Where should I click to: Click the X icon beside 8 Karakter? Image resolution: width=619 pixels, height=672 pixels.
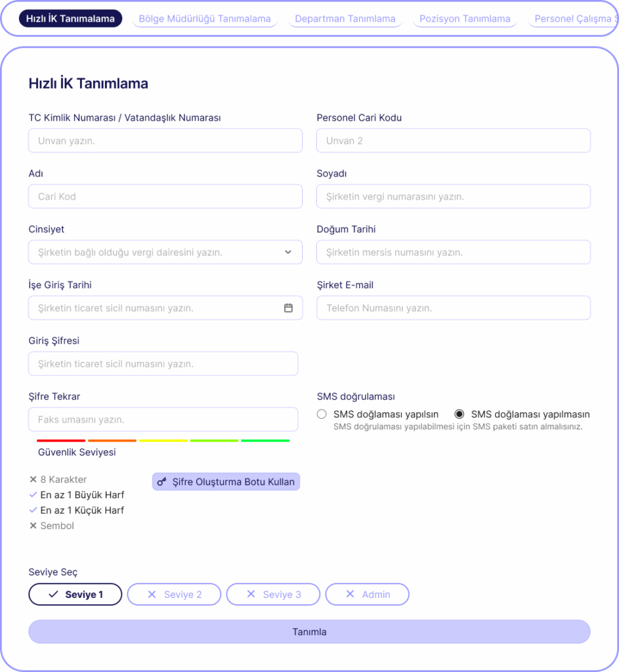(x=33, y=480)
